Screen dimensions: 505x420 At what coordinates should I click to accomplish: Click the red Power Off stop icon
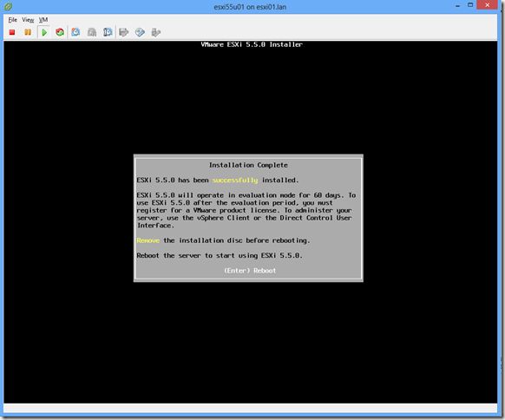coord(12,32)
